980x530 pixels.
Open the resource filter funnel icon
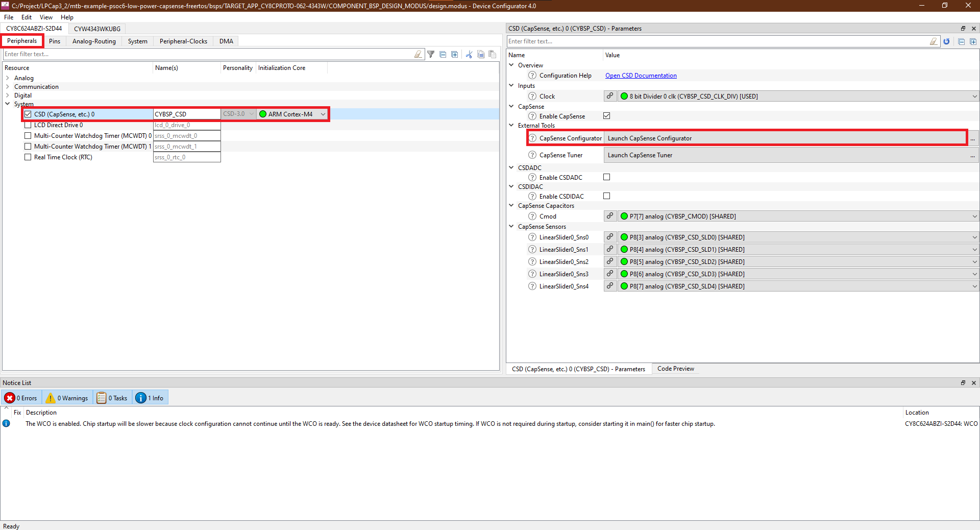point(431,54)
